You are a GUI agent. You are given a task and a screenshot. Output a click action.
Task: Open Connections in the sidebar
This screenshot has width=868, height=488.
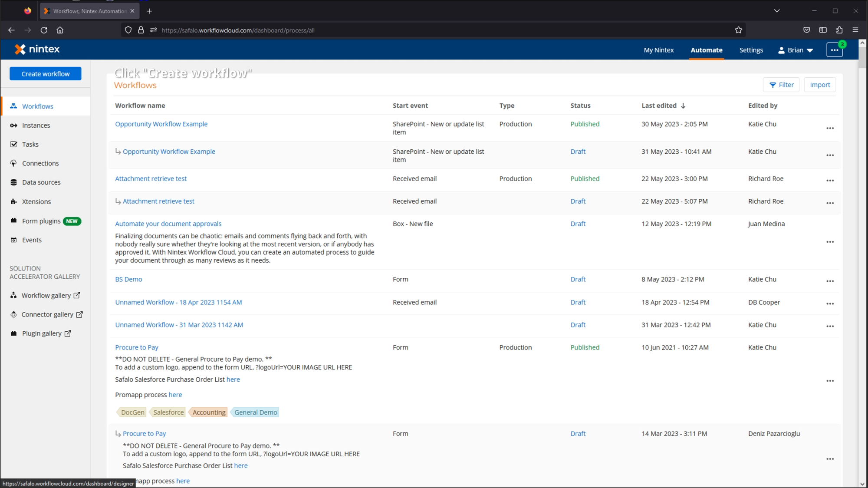[40, 163]
